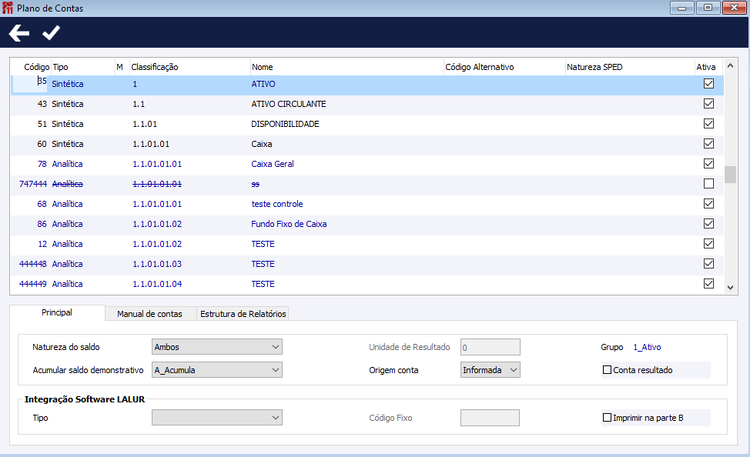Click the M column header

tap(120, 67)
